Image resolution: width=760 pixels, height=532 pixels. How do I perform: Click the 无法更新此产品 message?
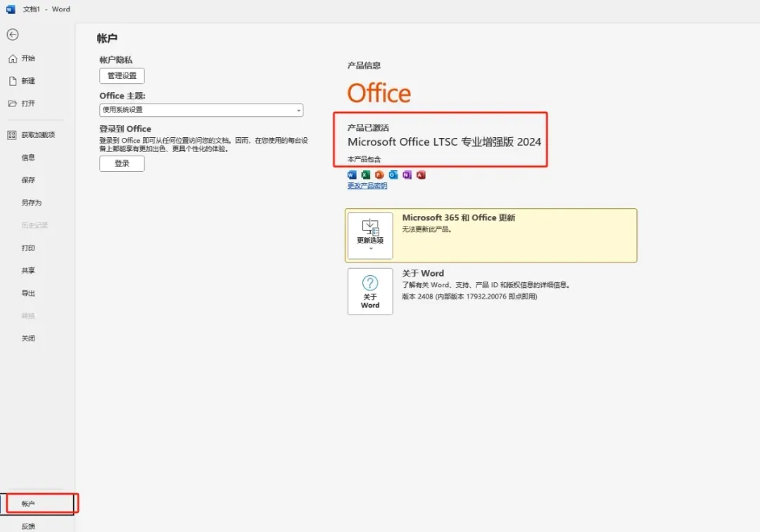(427, 229)
